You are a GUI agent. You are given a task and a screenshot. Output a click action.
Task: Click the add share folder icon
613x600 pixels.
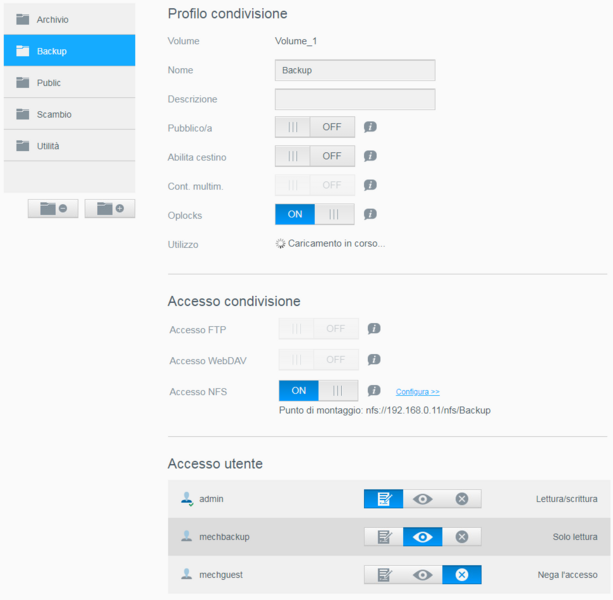[110, 208]
